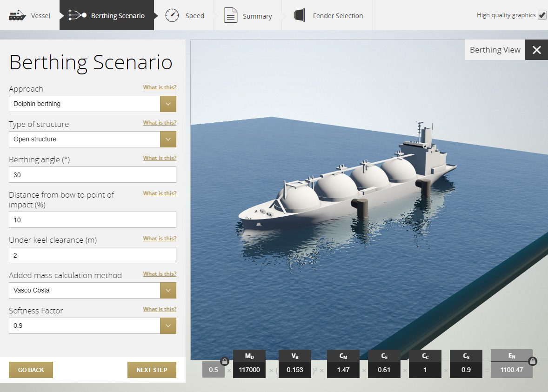The height and width of the screenshot is (392, 548).
Task: Click the Berthing Scenario node icon
Action: tap(77, 15)
